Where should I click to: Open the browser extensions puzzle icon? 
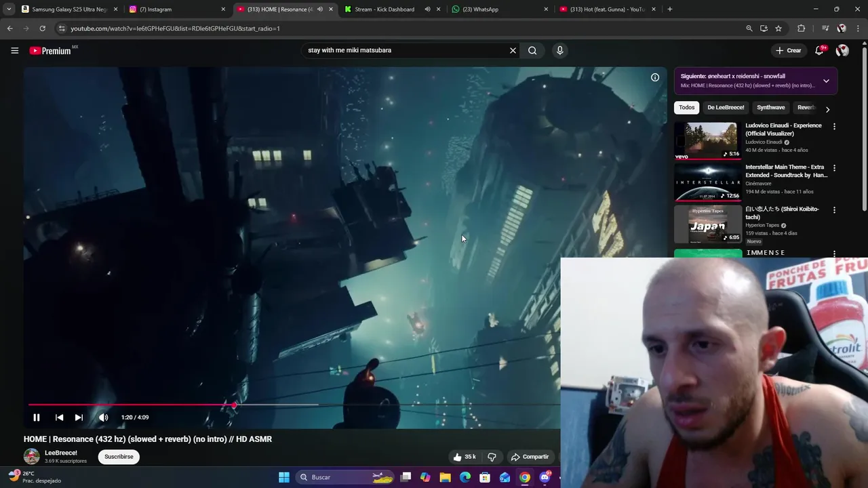pos(801,28)
